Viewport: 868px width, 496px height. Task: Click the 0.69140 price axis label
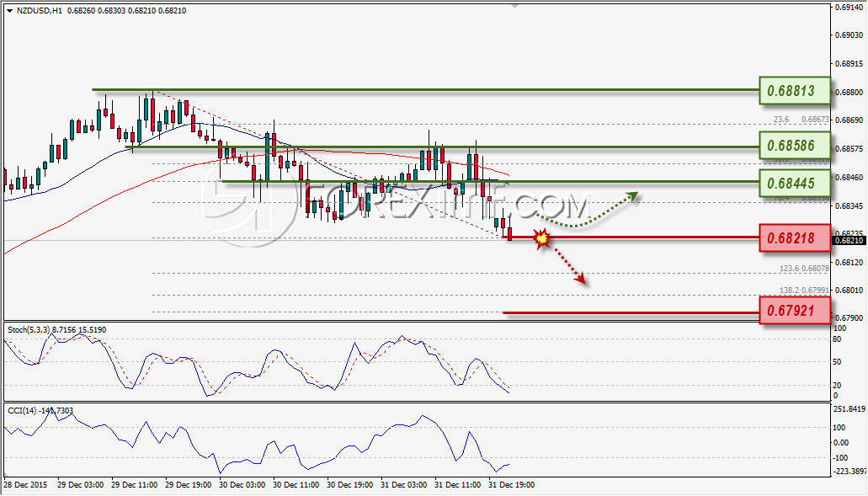[849, 8]
